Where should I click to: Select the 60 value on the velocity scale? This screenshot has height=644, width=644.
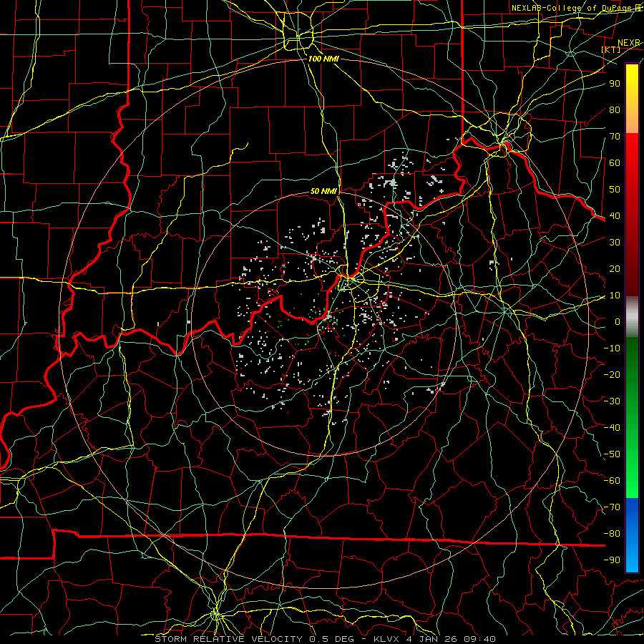tap(615, 162)
